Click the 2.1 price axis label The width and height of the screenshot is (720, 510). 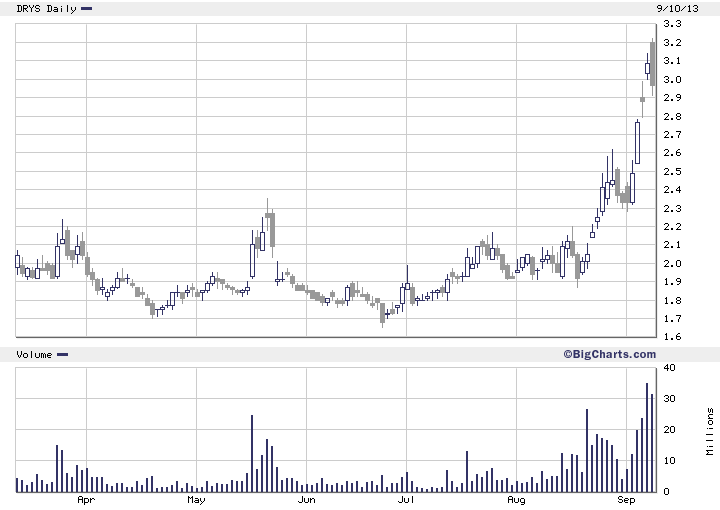pyautogui.click(x=672, y=245)
